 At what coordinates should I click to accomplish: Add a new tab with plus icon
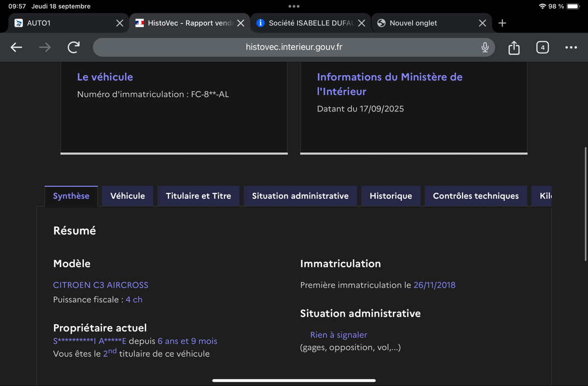point(502,23)
